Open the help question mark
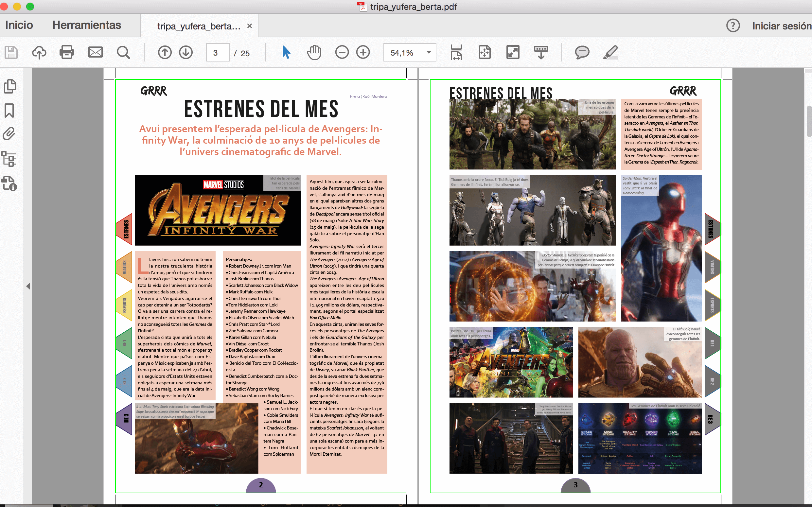 [733, 26]
